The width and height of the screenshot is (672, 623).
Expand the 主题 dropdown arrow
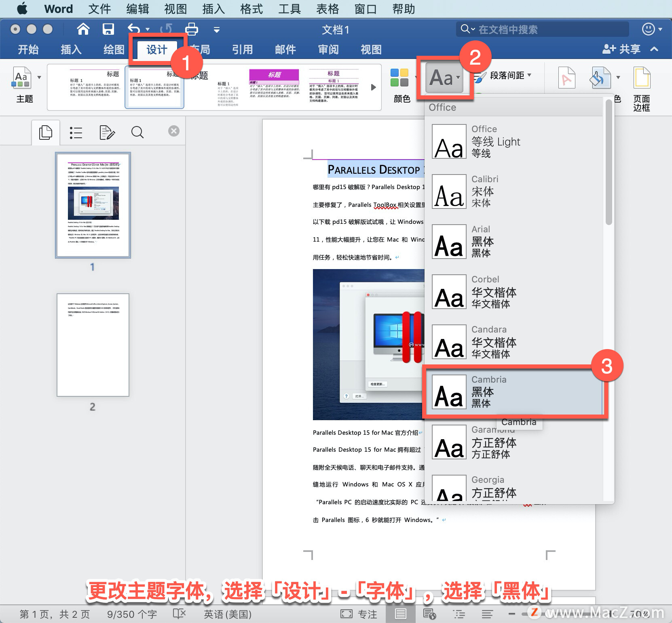coord(39,77)
